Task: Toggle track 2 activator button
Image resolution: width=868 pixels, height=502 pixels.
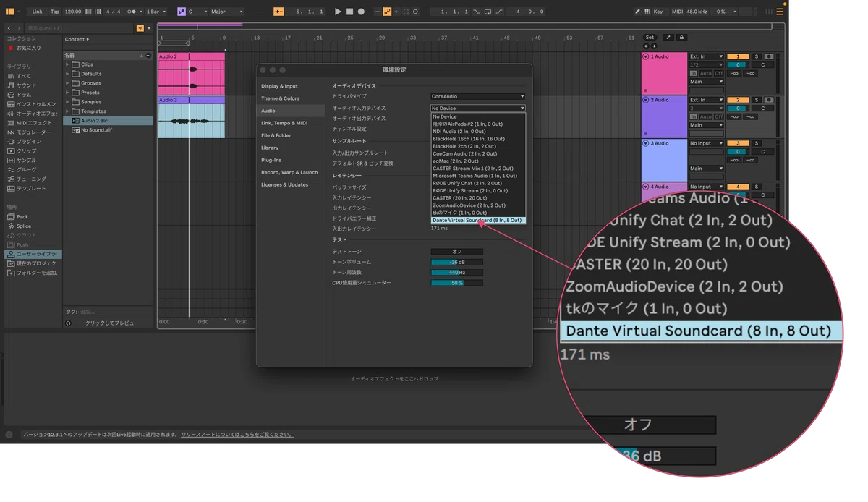Action: pyautogui.click(x=738, y=100)
